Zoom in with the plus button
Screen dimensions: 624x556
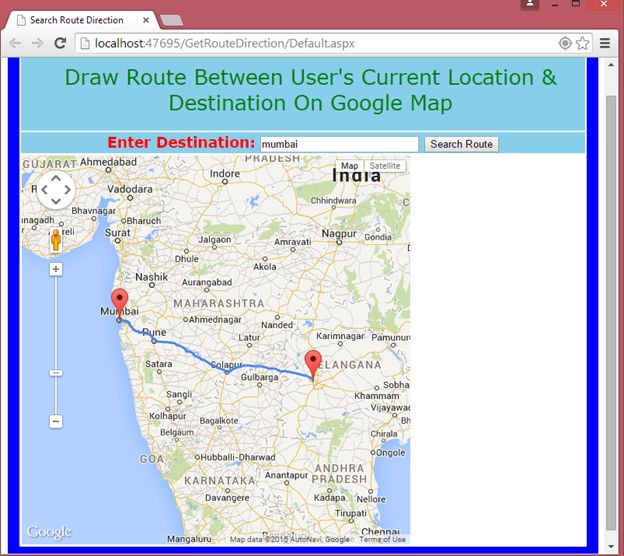pyautogui.click(x=56, y=269)
